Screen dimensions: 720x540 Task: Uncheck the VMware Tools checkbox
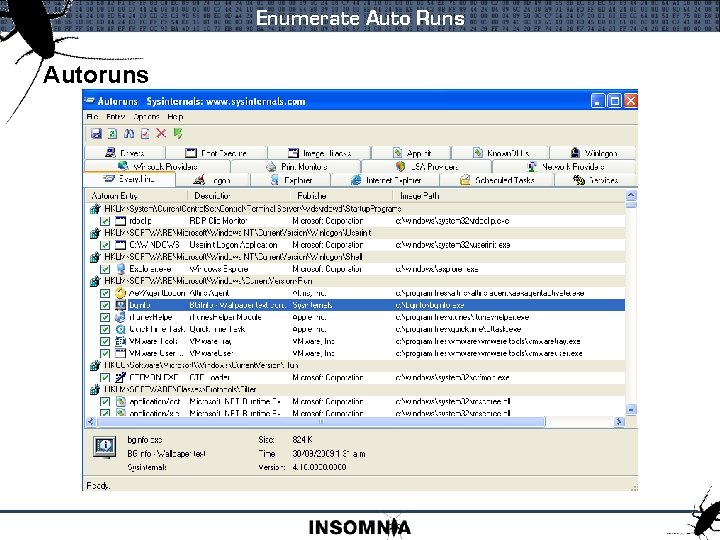click(105, 341)
